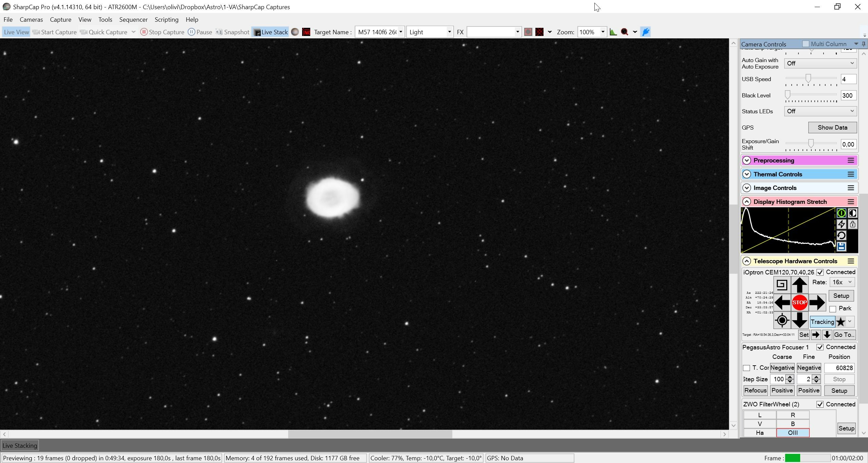
Task: Move the mount right with right arrow
Action: click(x=817, y=303)
